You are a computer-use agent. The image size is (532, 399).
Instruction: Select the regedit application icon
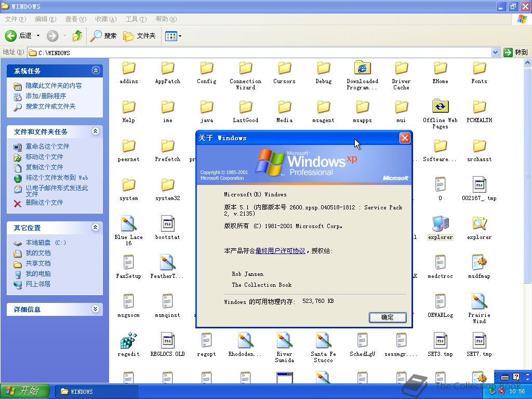click(x=129, y=341)
